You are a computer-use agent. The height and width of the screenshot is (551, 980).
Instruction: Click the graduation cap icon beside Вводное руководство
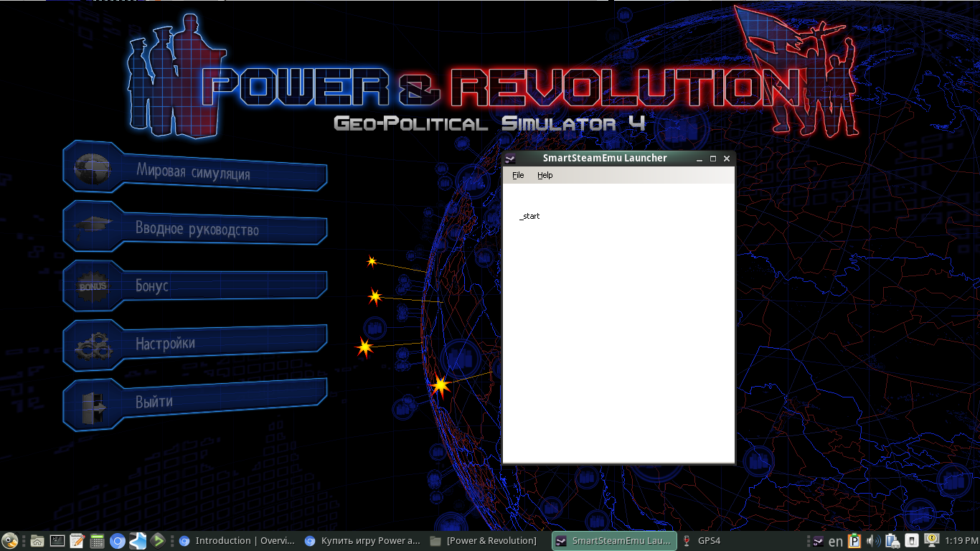[93, 227]
